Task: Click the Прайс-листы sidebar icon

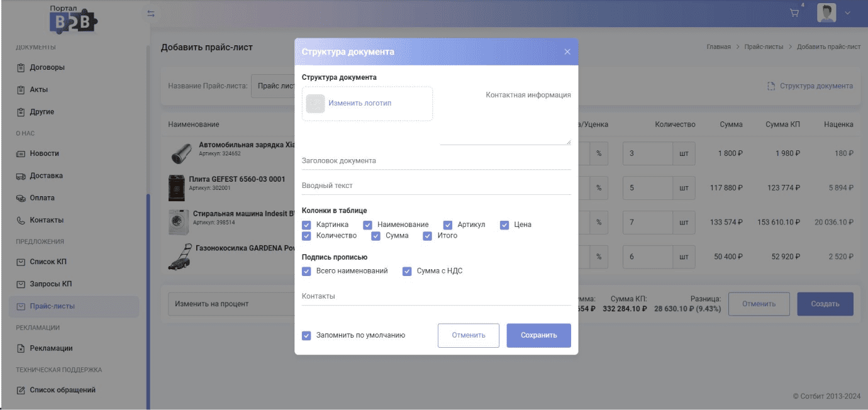Action: point(21,306)
